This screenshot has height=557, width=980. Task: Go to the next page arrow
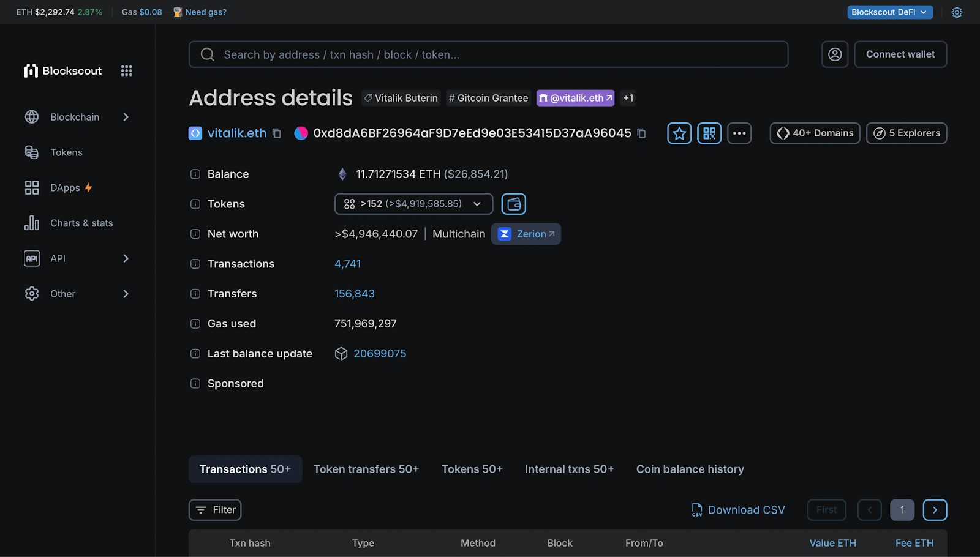pyautogui.click(x=935, y=510)
